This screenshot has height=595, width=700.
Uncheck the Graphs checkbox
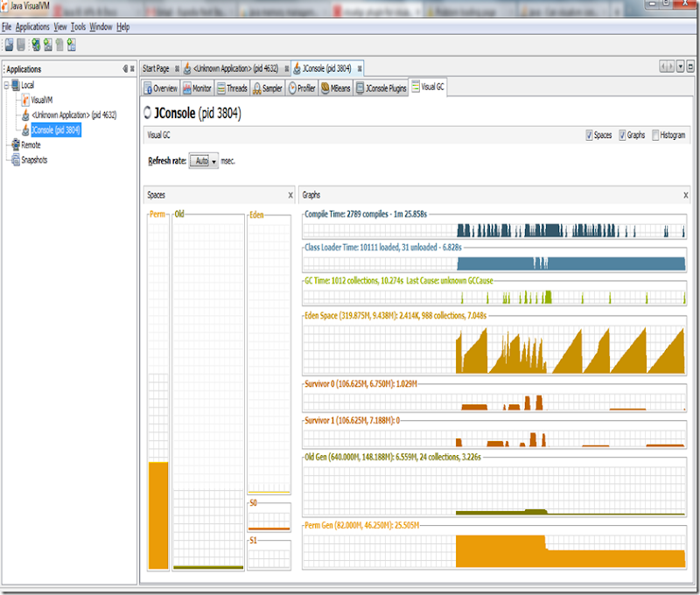coord(622,136)
